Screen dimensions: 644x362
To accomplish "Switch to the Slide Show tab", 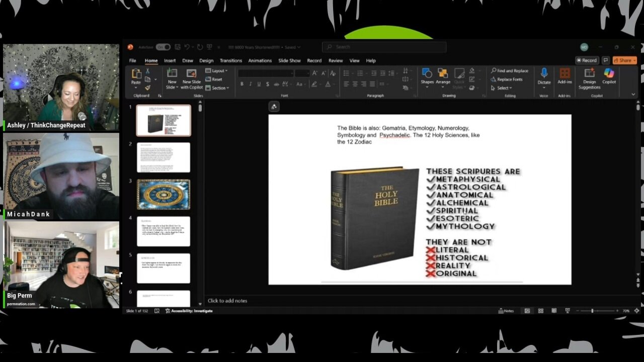I will [x=290, y=61].
